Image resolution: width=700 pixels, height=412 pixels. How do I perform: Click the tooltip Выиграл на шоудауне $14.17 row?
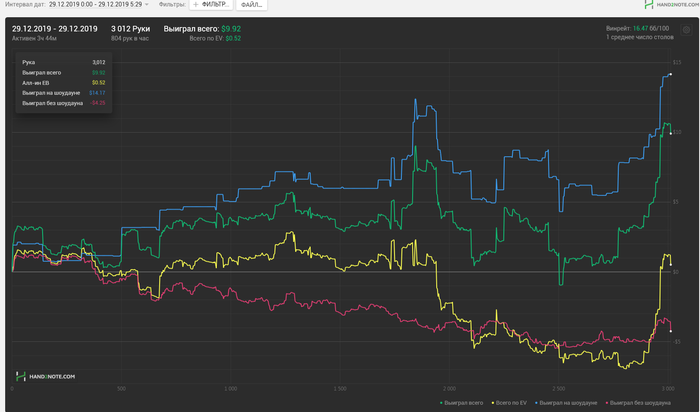[x=64, y=93]
